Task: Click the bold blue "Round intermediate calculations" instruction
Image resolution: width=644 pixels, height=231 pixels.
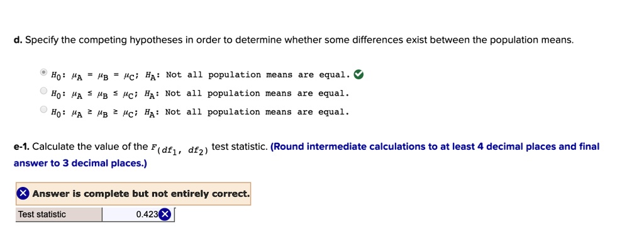Action: click(x=435, y=147)
